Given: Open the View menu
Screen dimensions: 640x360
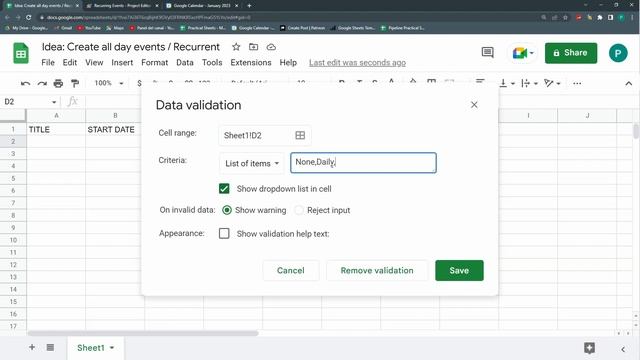Looking at the screenshot, I should [94, 62].
